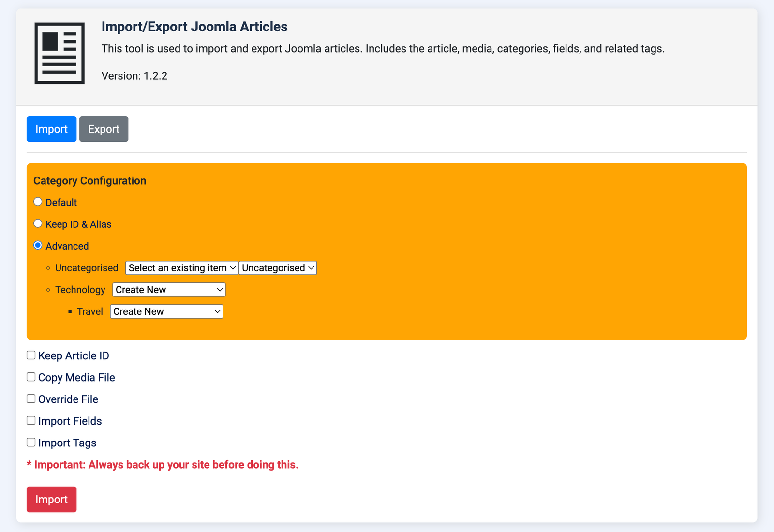Check the Import Tags option

pyautogui.click(x=31, y=443)
